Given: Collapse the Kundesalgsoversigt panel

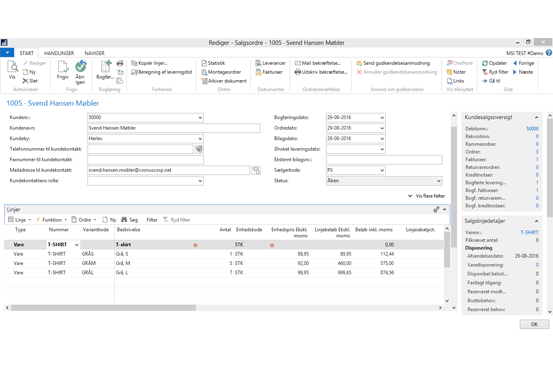Looking at the screenshot, I should click(x=536, y=117).
